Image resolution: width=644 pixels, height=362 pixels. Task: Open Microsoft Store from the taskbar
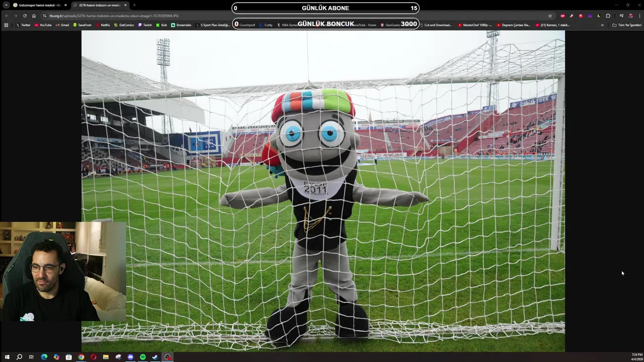(x=69, y=357)
